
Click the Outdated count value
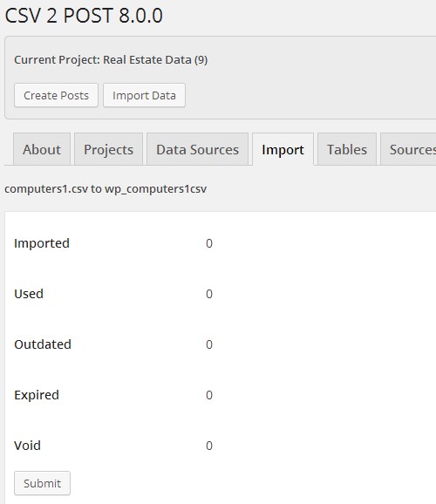pyautogui.click(x=209, y=344)
